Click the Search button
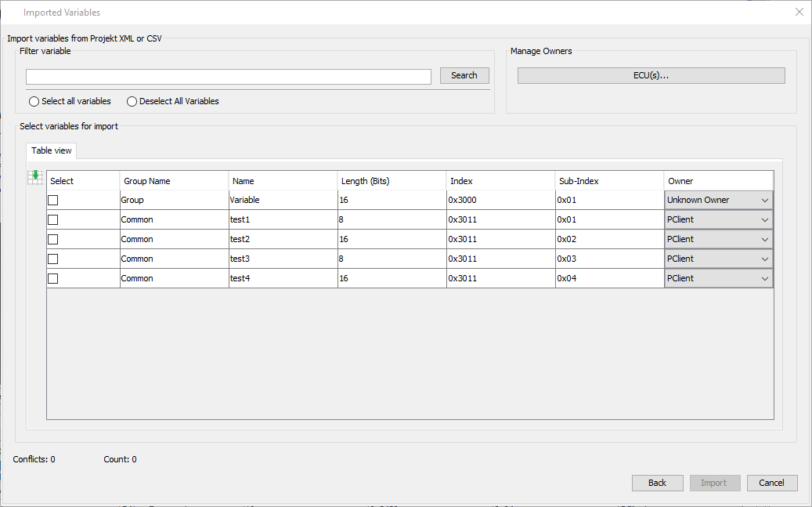The image size is (812, 507). pyautogui.click(x=464, y=76)
